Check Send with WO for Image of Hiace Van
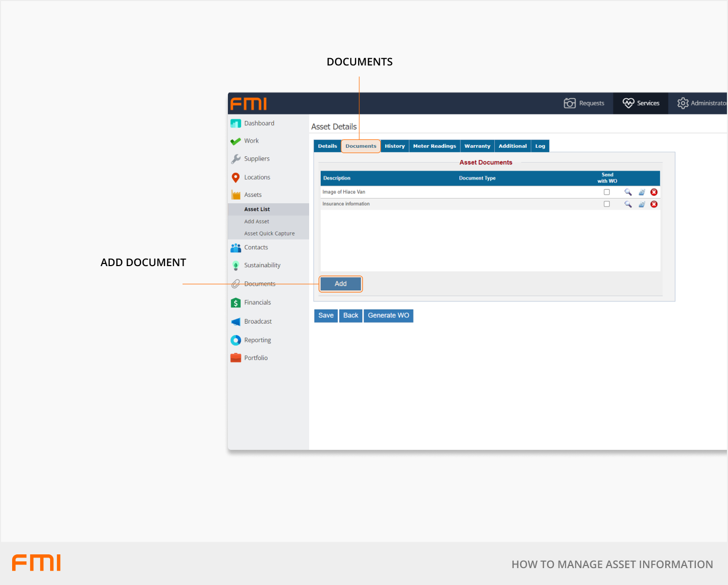728x585 pixels. pos(607,192)
